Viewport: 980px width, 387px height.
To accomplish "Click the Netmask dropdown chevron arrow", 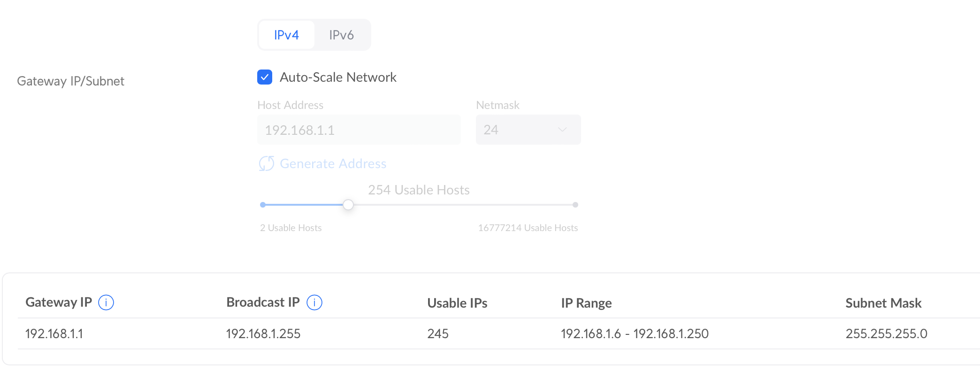I will point(562,130).
